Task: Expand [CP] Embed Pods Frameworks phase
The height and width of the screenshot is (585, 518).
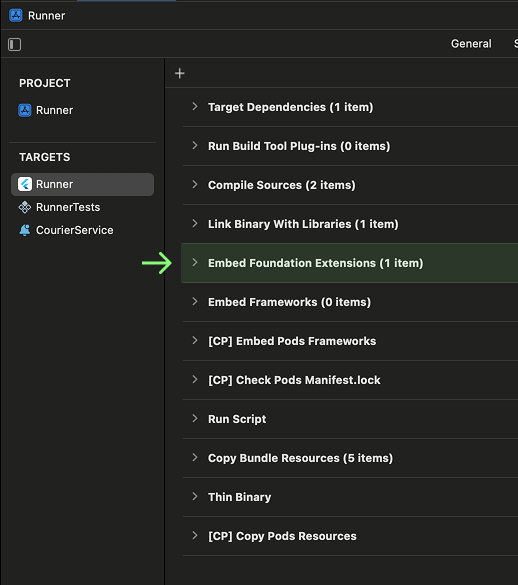Action: point(194,341)
